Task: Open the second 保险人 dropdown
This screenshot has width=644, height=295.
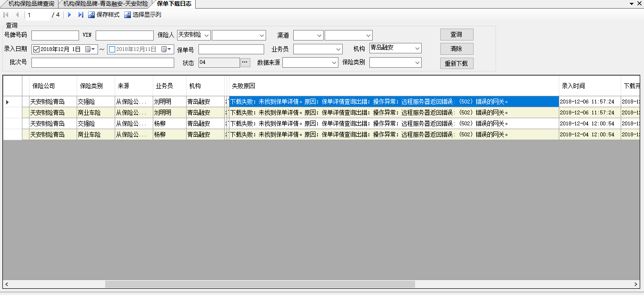Action: 262,35
